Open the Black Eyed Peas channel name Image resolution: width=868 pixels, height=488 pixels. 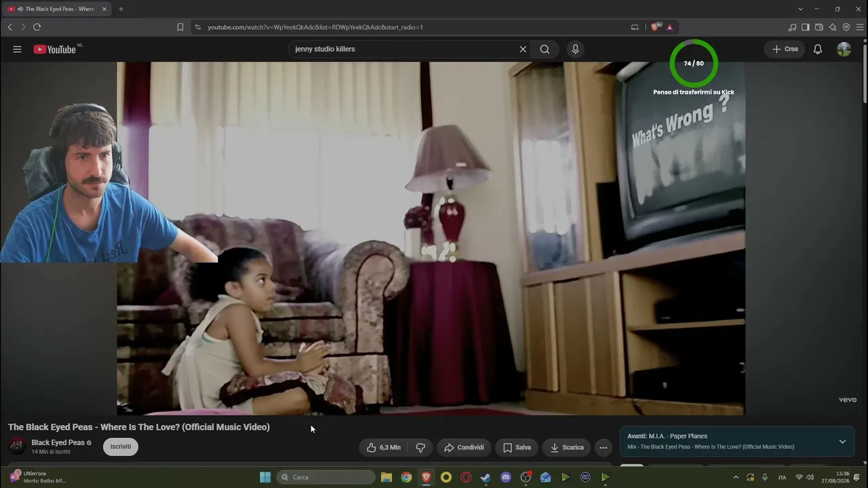[58, 443]
